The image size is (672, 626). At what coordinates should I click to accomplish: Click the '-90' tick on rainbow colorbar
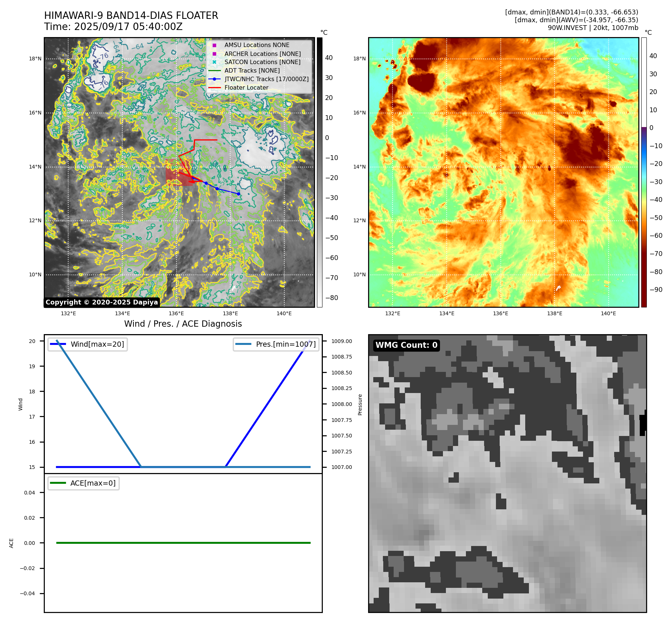click(656, 290)
